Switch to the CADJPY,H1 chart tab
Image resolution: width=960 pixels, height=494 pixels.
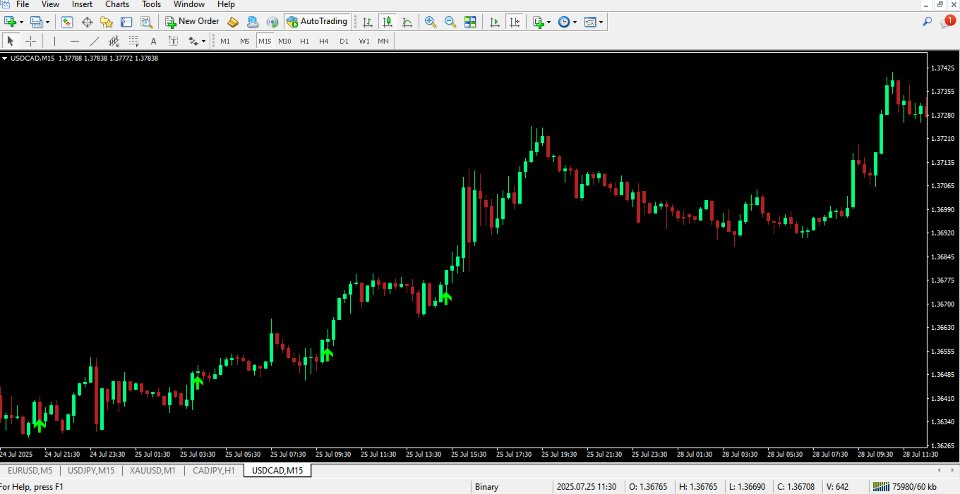tap(214, 471)
